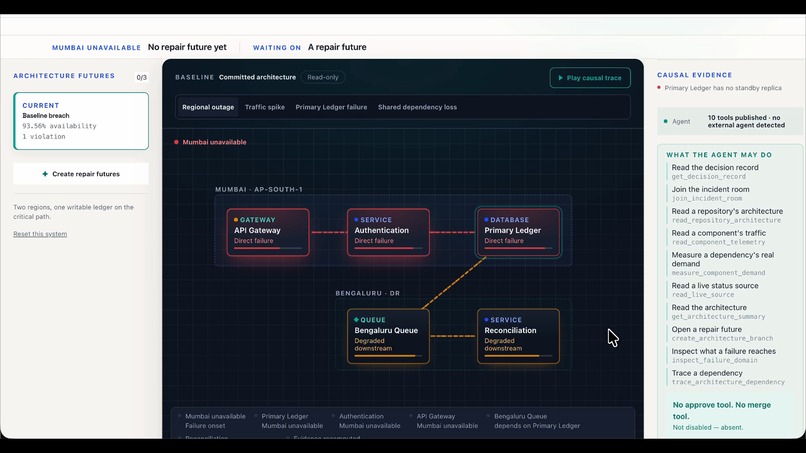
Task: Click the Bengaluru Queue health bar
Action: 388,356
